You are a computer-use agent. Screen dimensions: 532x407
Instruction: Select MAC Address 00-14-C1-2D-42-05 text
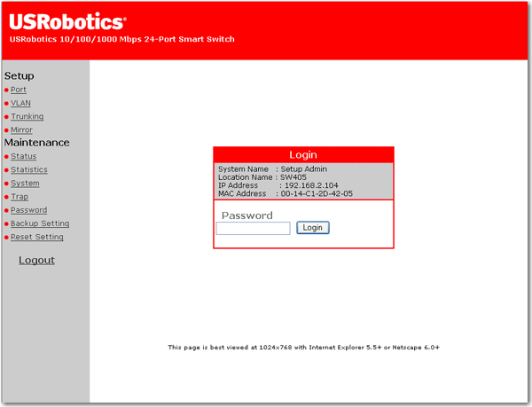pos(286,193)
